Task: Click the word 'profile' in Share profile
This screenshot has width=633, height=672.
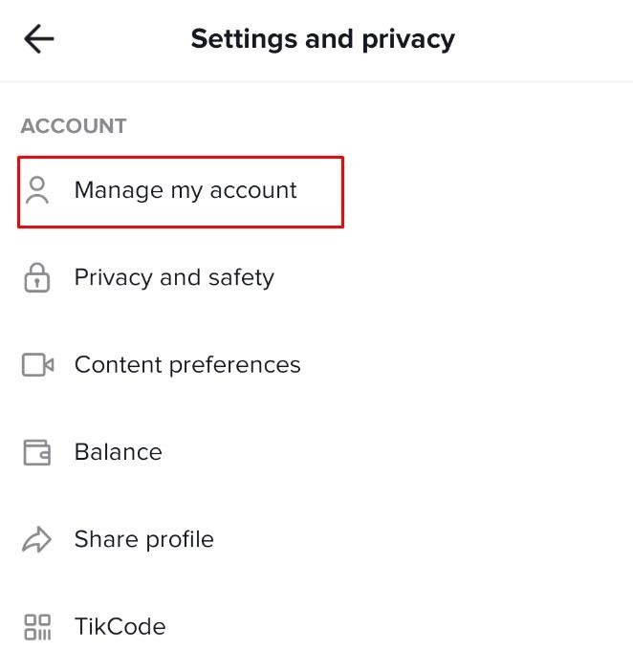Action: (x=183, y=540)
